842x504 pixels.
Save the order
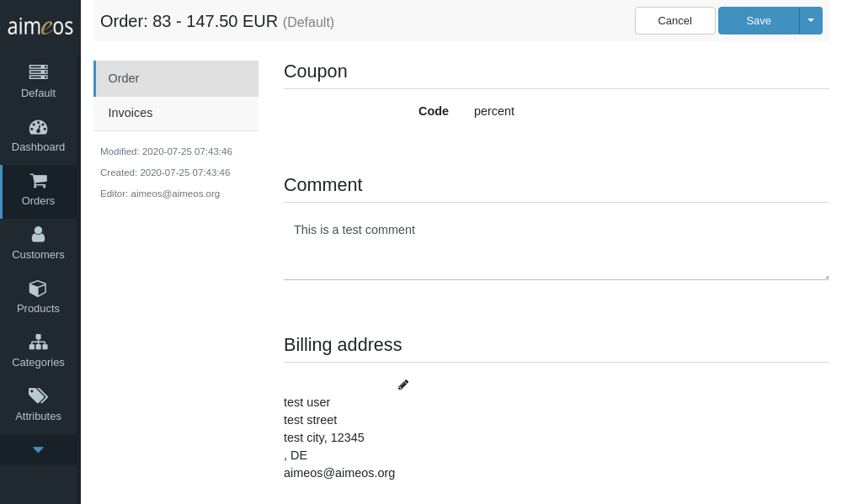(x=759, y=20)
